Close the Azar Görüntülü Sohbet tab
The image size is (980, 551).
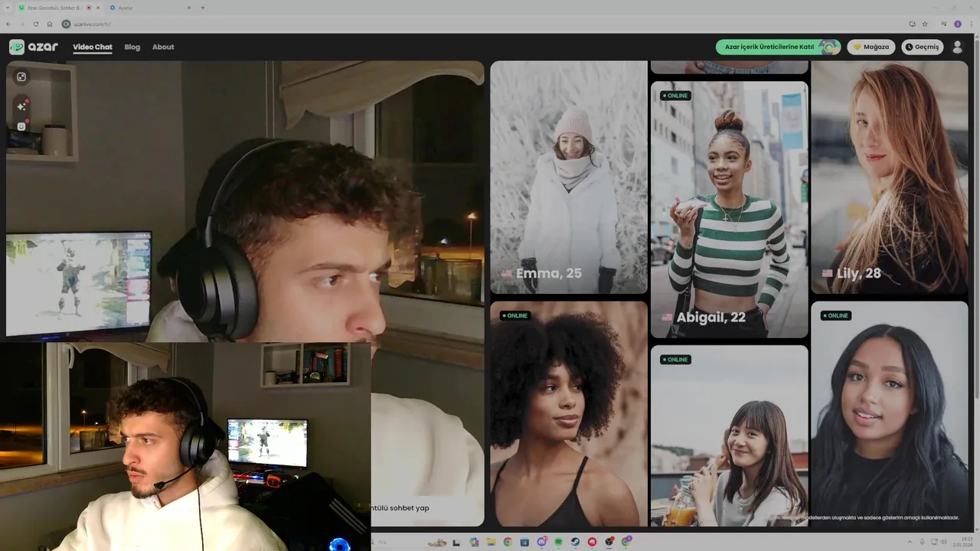click(98, 8)
